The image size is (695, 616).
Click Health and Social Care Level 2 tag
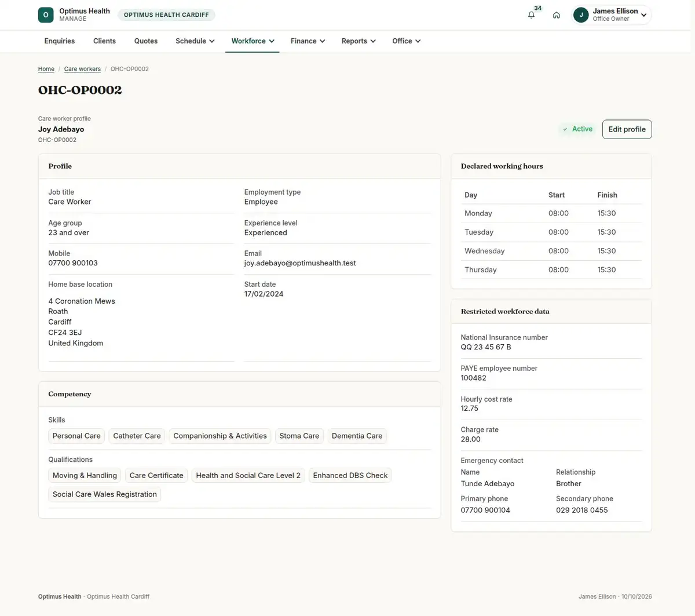248,476
